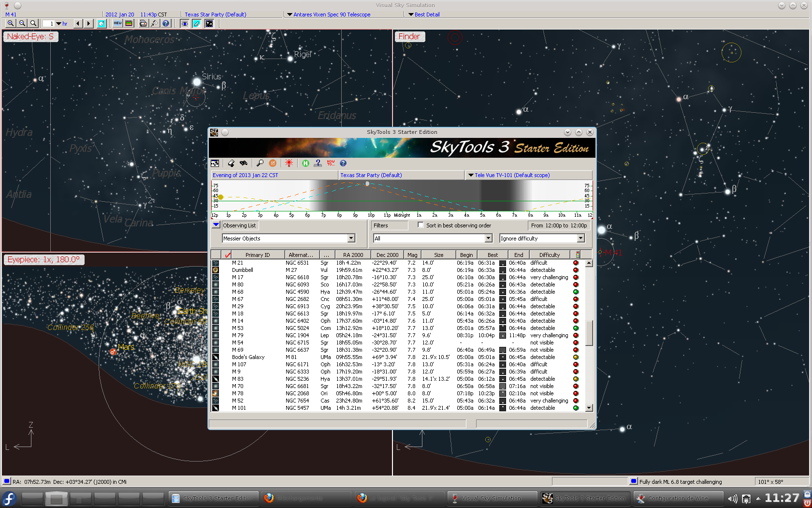
Task: Enable Sort in best observing order
Action: coord(420,225)
